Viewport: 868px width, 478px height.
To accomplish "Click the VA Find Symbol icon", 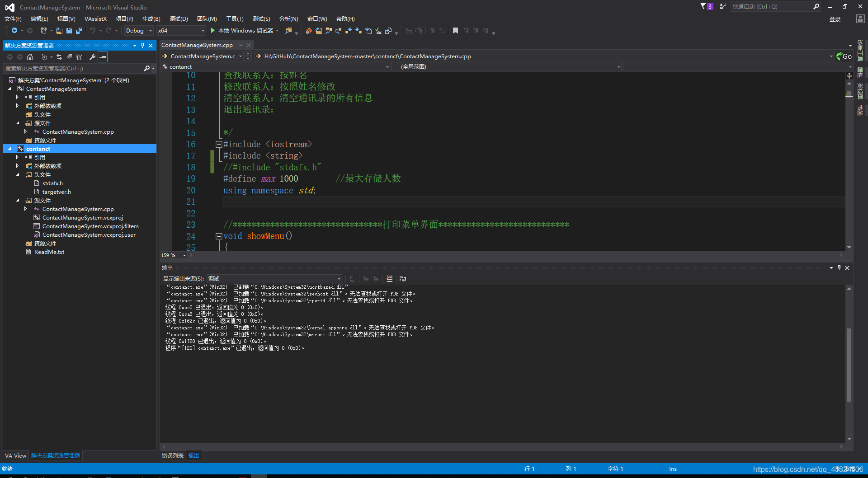I will point(329,31).
